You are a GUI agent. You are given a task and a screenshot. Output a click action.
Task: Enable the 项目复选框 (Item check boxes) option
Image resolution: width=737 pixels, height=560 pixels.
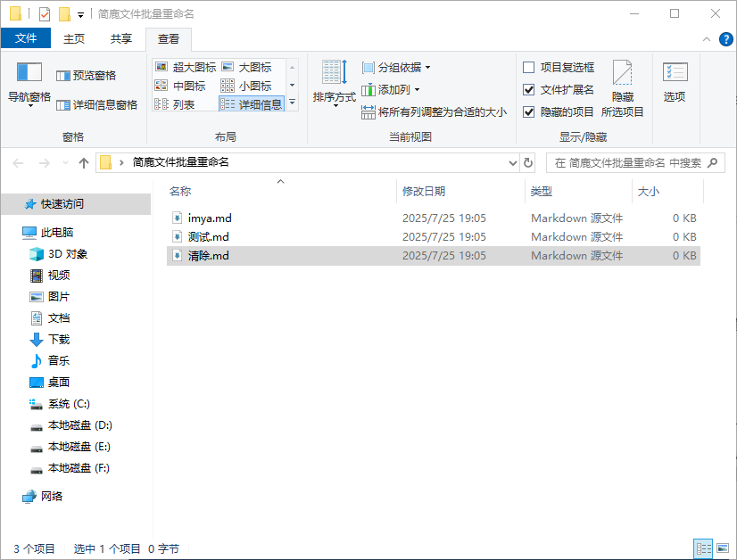(528, 67)
